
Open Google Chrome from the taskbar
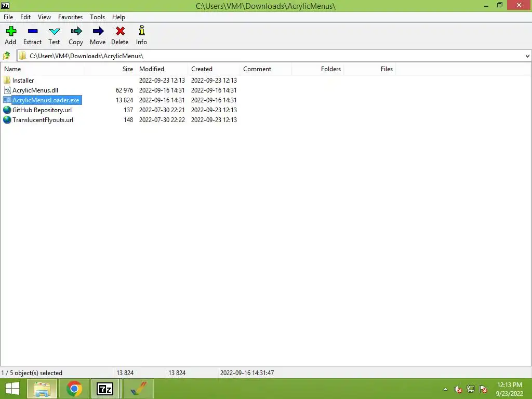(74, 389)
